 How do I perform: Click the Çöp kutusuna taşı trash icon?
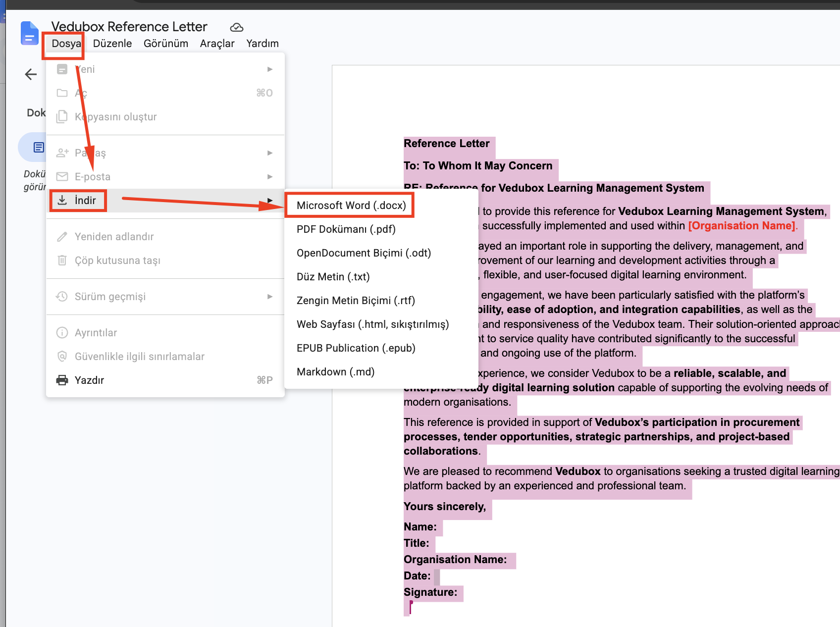pos(62,261)
